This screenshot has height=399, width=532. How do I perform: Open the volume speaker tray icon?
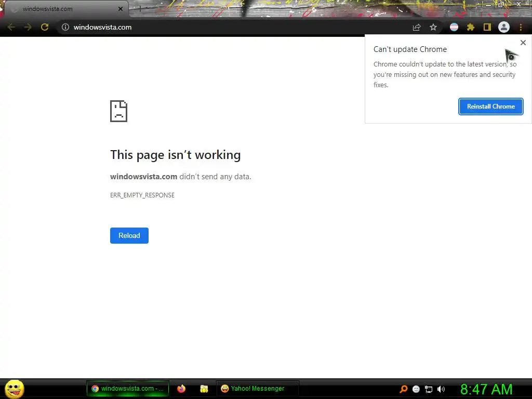[x=441, y=389]
